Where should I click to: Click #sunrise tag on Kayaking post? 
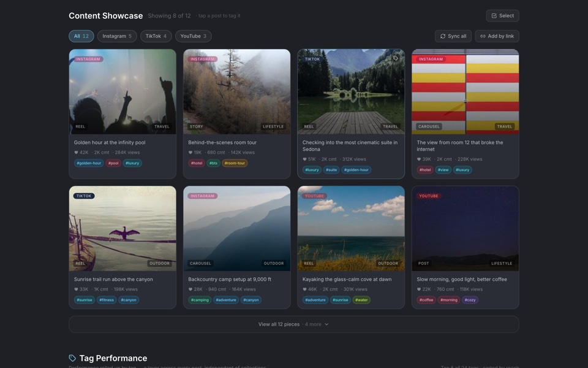pyautogui.click(x=341, y=300)
